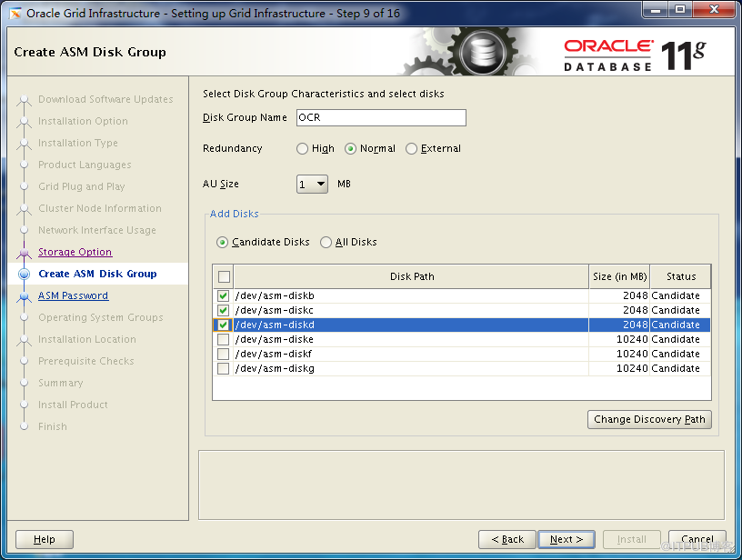Click the Disk Group Name text field
742x560 pixels.
[380, 117]
